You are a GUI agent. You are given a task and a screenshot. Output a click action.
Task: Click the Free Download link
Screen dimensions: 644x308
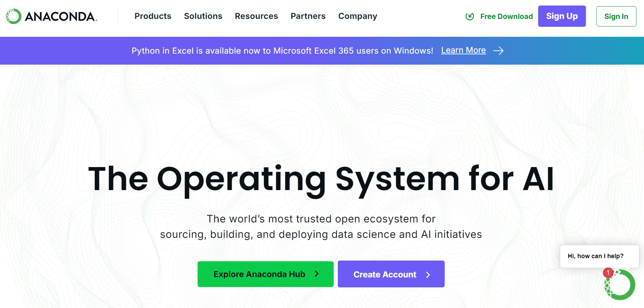click(507, 16)
